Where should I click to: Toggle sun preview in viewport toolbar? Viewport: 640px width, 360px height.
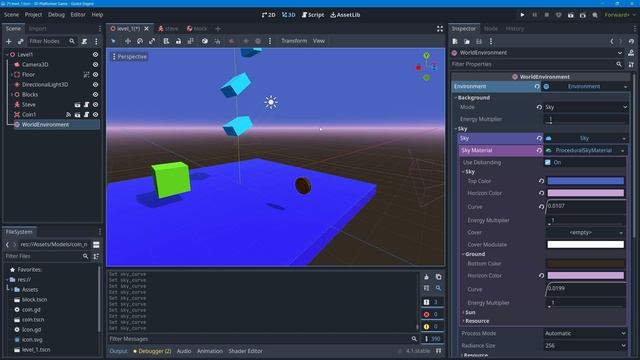246,41
